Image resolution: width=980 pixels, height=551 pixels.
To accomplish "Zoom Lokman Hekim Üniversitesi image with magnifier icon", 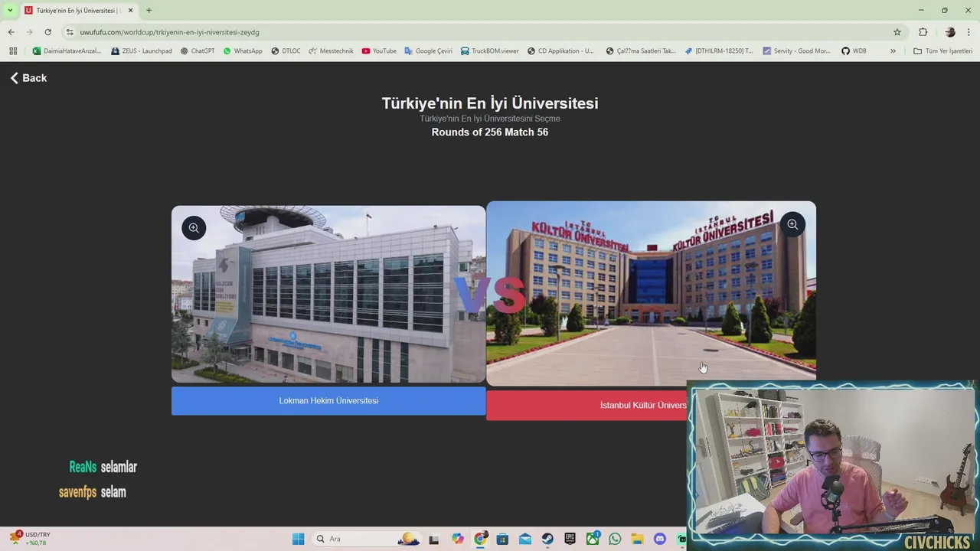I will point(194,227).
